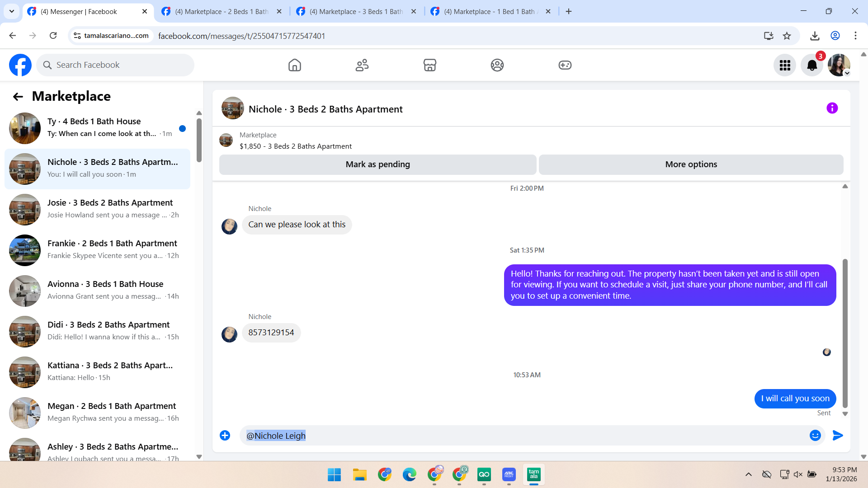Click Mark as pending button
Image resolution: width=868 pixels, height=488 pixels.
coord(377,164)
